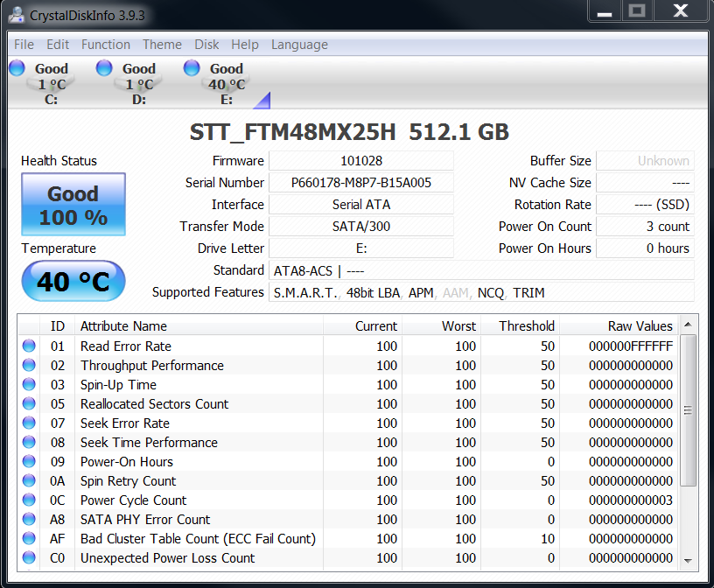Click the attribute list scrollbar thumb
This screenshot has height=588, width=714.
pyautogui.click(x=689, y=409)
